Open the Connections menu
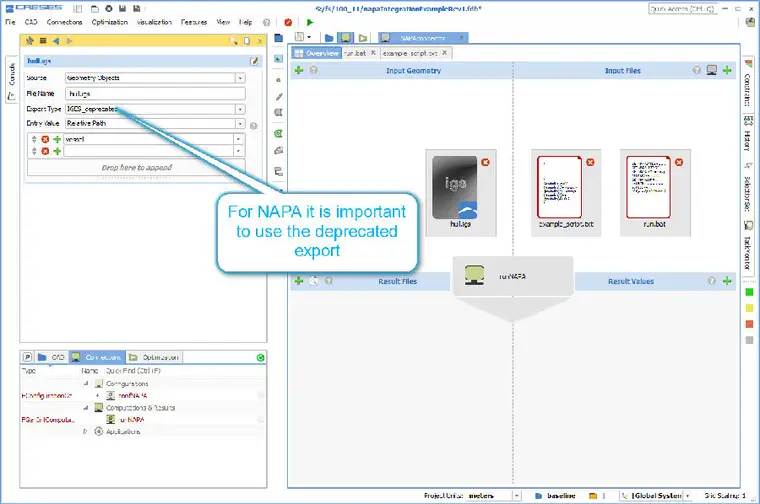The height and width of the screenshot is (504, 760). [x=64, y=22]
